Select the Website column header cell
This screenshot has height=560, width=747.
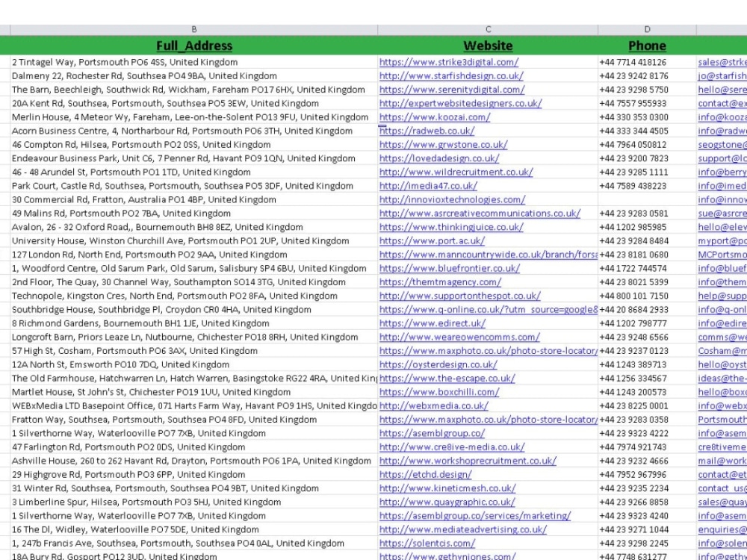click(488, 44)
